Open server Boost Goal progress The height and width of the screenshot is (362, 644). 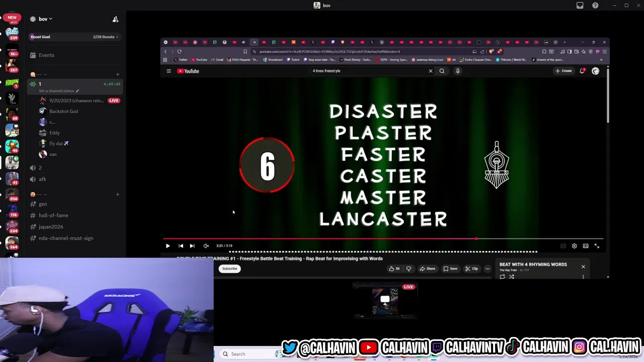coord(74,37)
